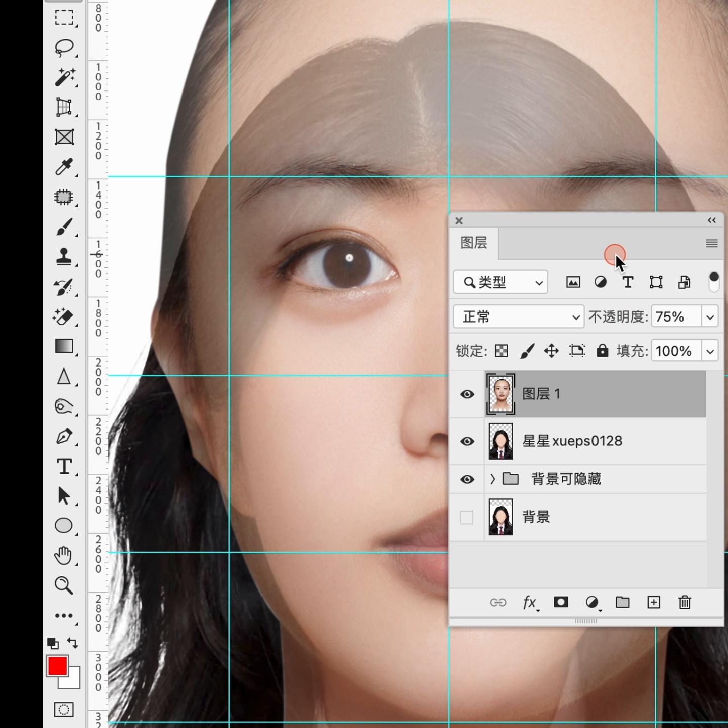The width and height of the screenshot is (728, 728).
Task: Open the blend mode 正常 dropdown
Action: click(x=518, y=317)
